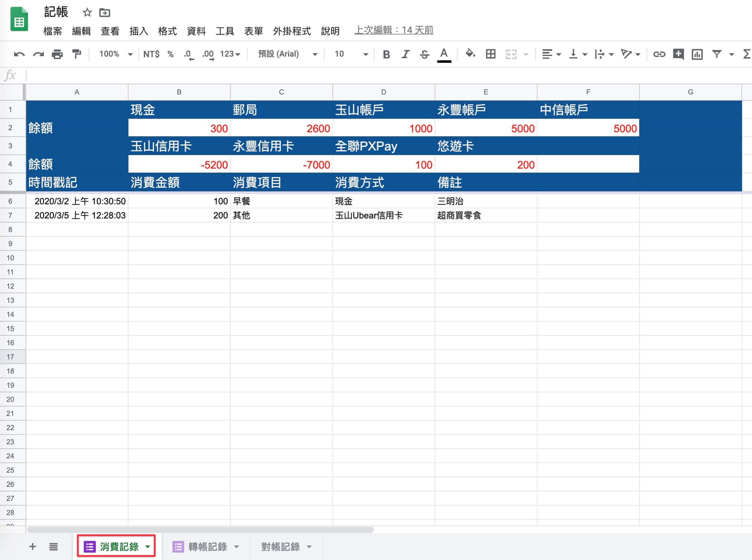The width and height of the screenshot is (752, 560).
Task: Open vertical align dropdown
Action: point(578,54)
